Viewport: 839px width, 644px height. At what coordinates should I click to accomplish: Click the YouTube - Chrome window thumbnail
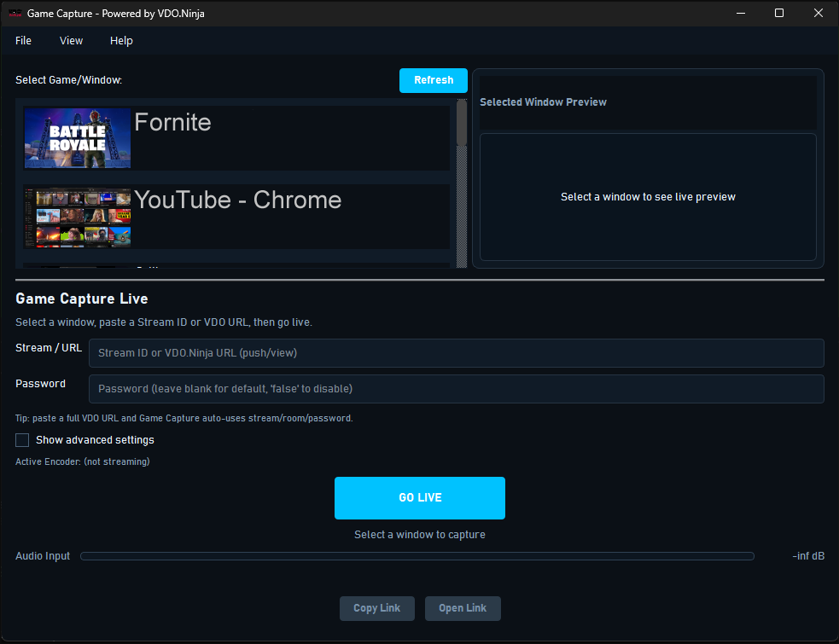tap(77, 218)
